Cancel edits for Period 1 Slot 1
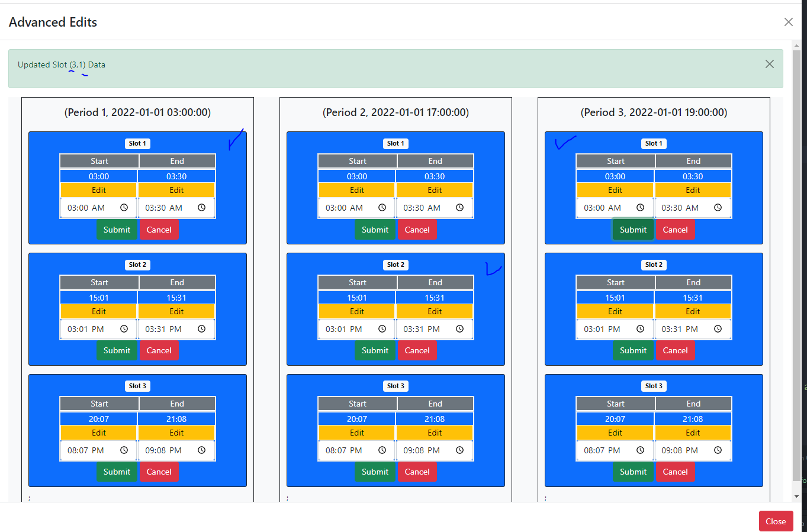Image resolution: width=807 pixels, height=532 pixels. click(x=159, y=230)
